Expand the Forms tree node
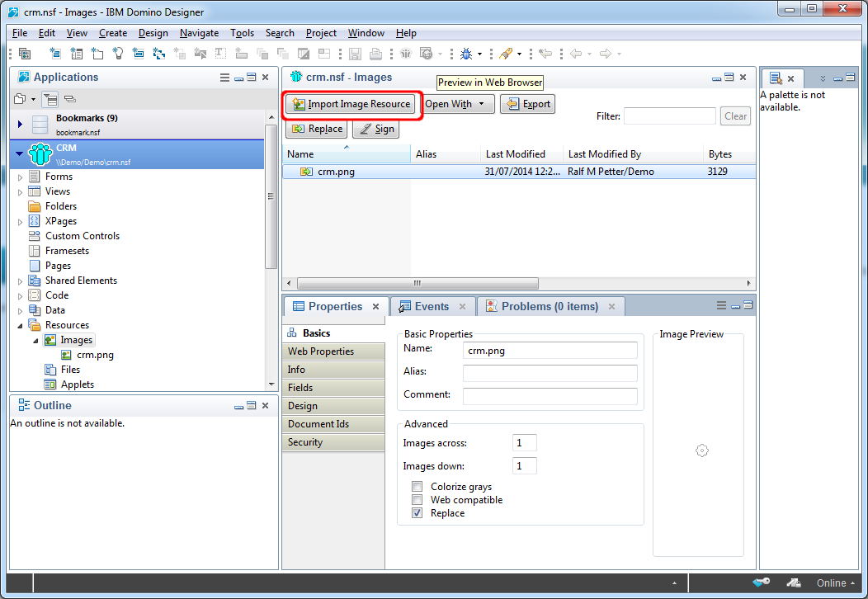This screenshot has height=599, width=868. point(21,177)
